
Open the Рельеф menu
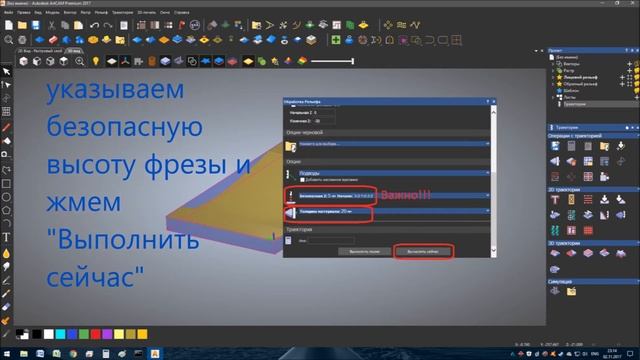(101, 13)
